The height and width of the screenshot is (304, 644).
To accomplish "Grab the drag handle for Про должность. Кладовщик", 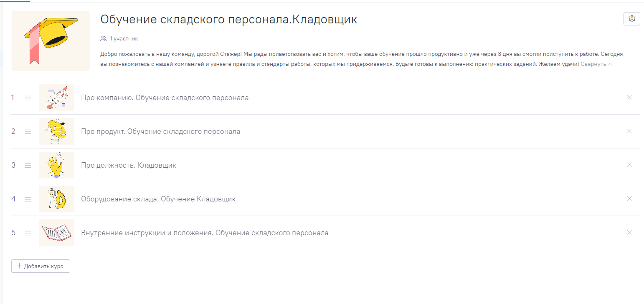I will coord(28,166).
